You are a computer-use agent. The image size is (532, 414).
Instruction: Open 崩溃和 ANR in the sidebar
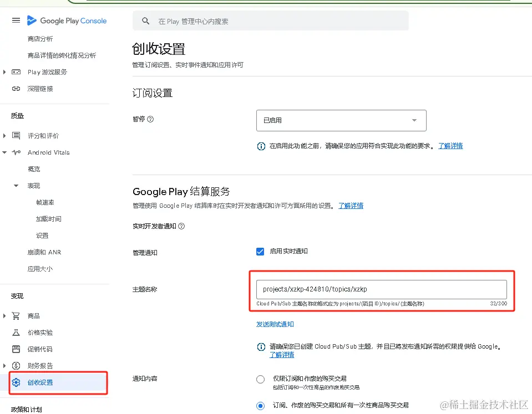(44, 252)
